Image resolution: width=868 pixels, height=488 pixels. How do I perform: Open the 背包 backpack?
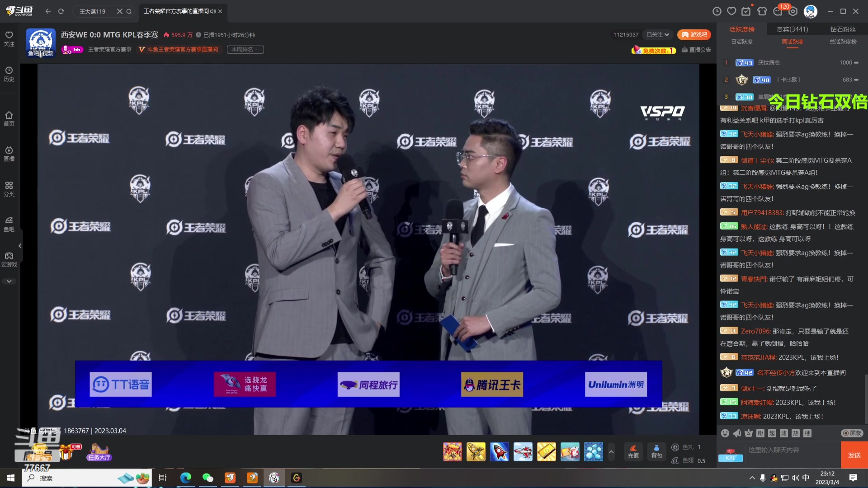click(x=657, y=451)
